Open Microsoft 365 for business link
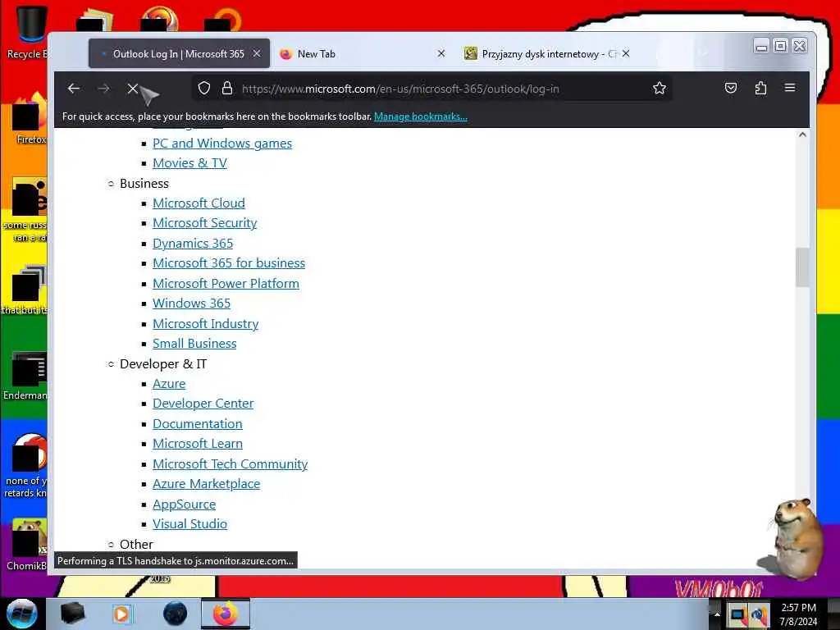This screenshot has width=840, height=630. (x=229, y=263)
